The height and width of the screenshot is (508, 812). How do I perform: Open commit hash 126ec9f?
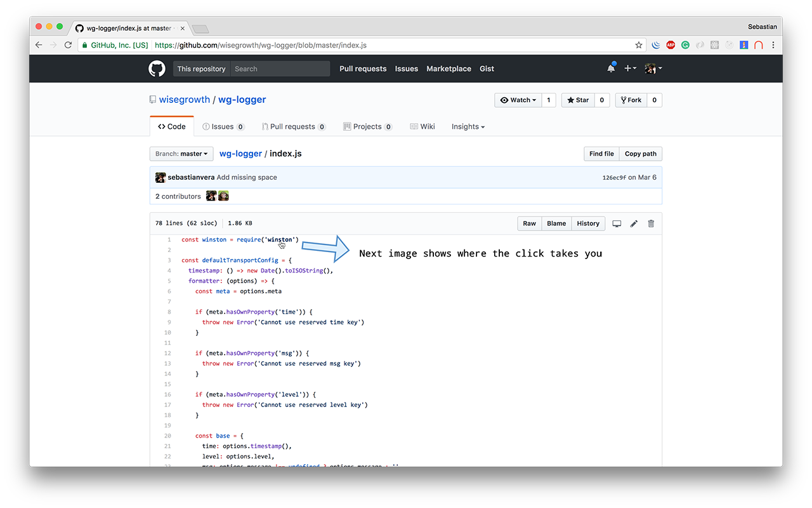pos(614,178)
